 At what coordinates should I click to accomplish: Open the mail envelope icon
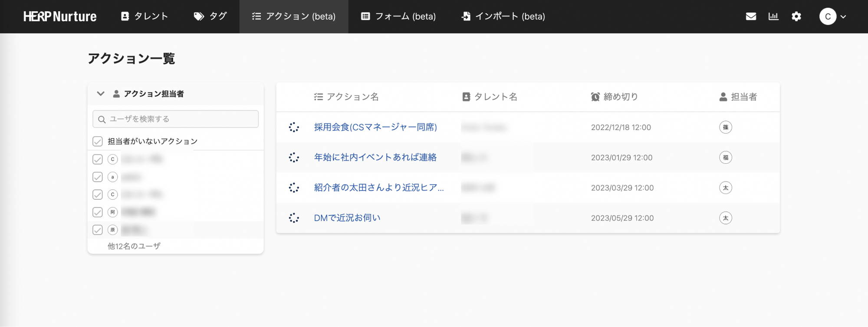point(751,17)
